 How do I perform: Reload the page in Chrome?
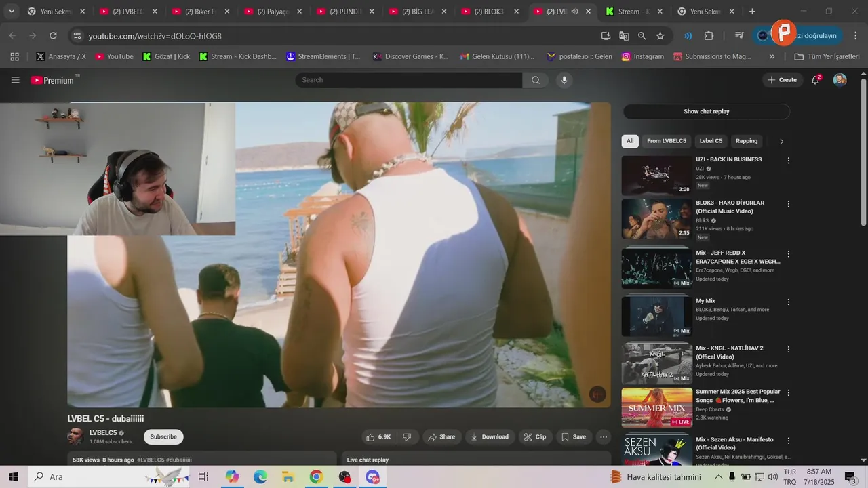click(x=53, y=35)
